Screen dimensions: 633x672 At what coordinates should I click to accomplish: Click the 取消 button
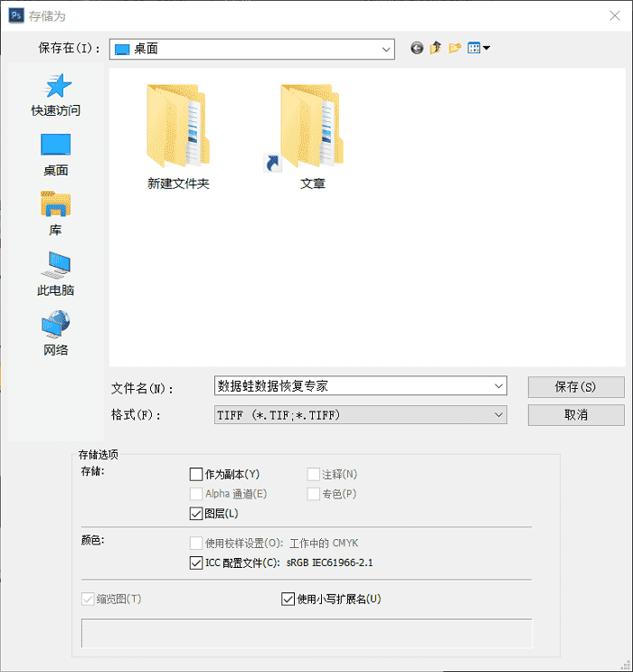[x=576, y=415]
